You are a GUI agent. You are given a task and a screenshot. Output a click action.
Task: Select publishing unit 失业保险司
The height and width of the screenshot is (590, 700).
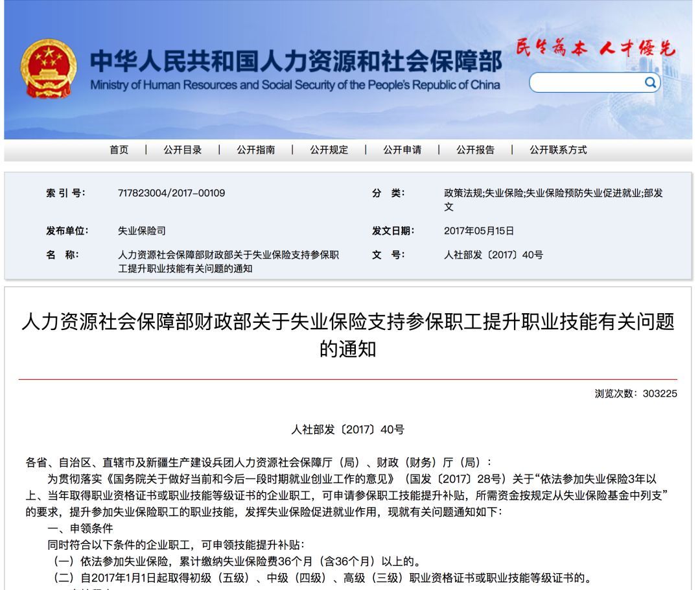coord(141,231)
